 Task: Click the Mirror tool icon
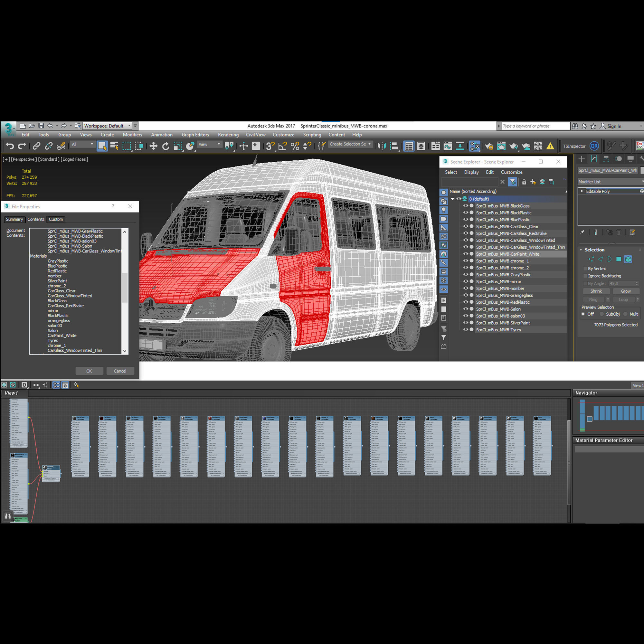coord(382,146)
